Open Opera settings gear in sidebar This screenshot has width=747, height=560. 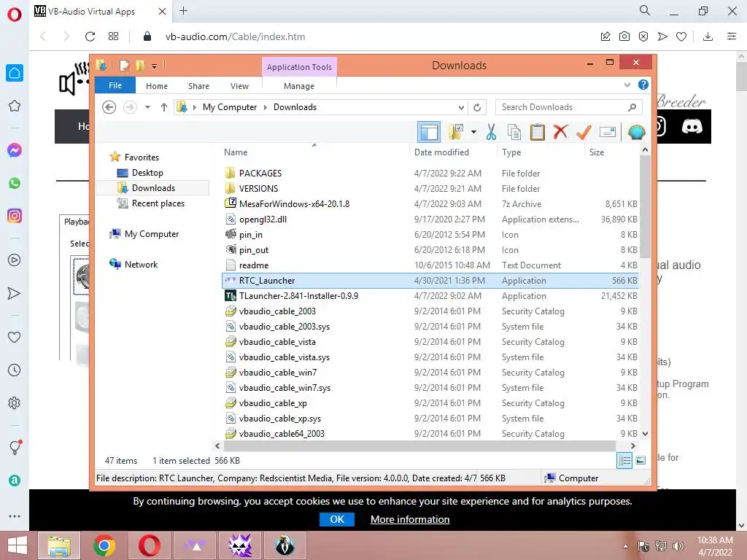[15, 402]
